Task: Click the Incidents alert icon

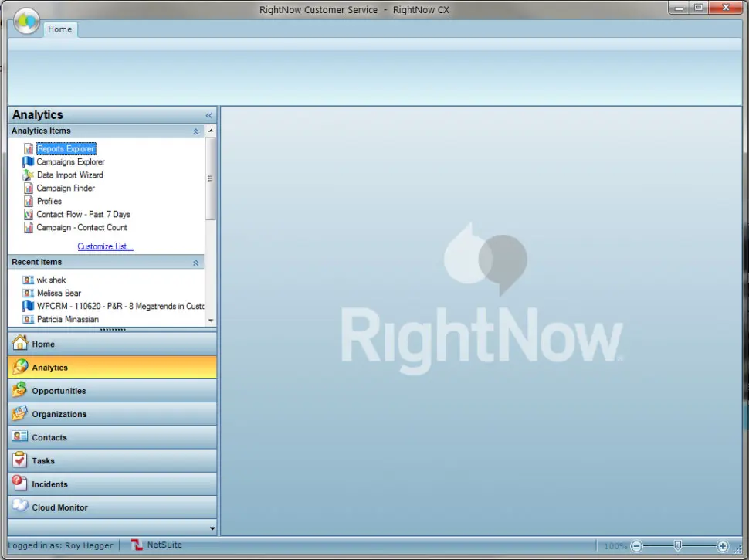Action: click(x=19, y=484)
